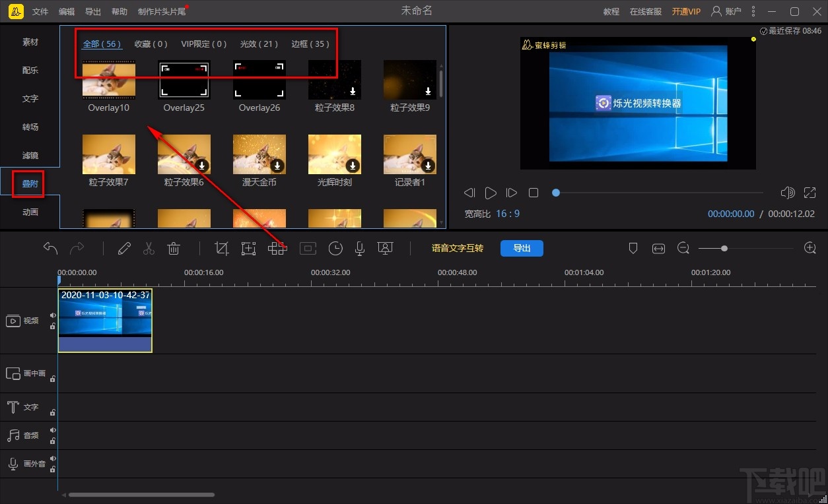Open the pencil edit tool
This screenshot has width=828, height=504.
(x=124, y=248)
